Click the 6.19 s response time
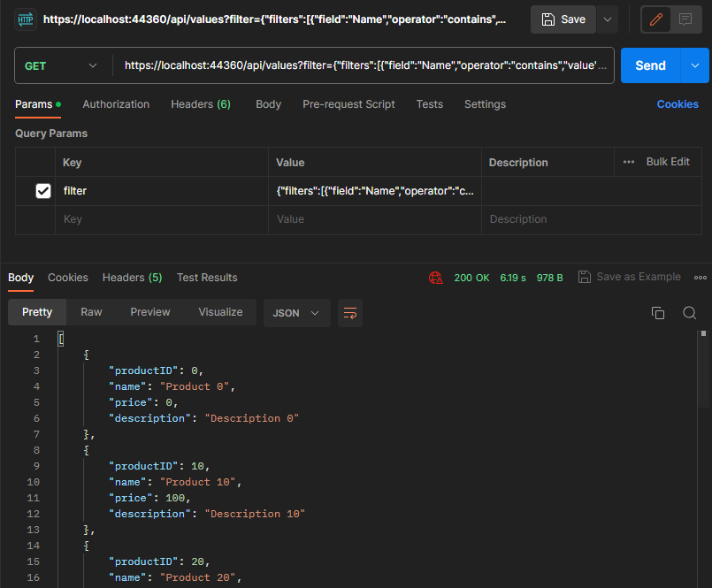The image size is (712, 588). [x=513, y=278]
